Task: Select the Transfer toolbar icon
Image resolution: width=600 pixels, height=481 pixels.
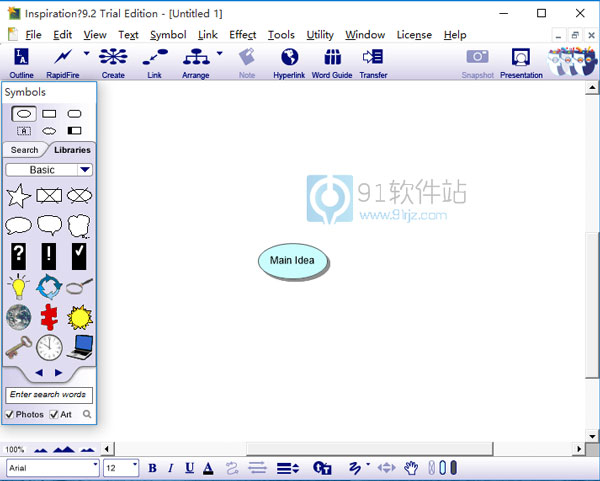Action: click(x=373, y=58)
